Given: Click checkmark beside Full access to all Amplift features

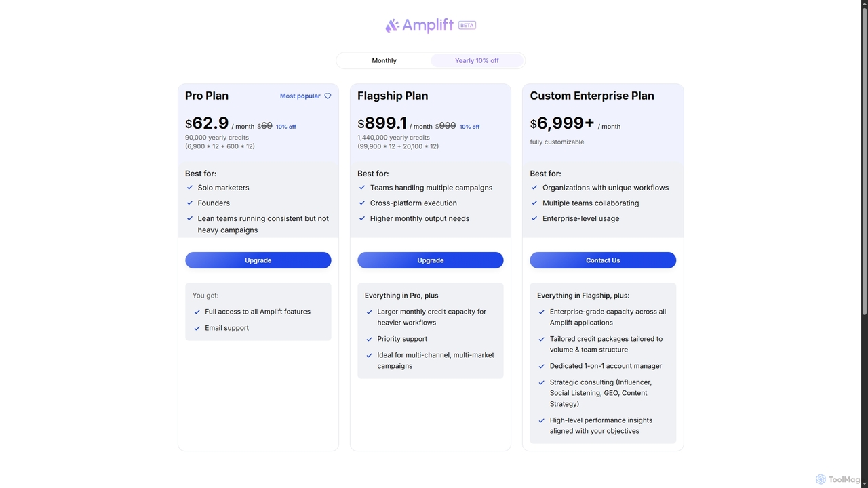Looking at the screenshot, I should [197, 312].
